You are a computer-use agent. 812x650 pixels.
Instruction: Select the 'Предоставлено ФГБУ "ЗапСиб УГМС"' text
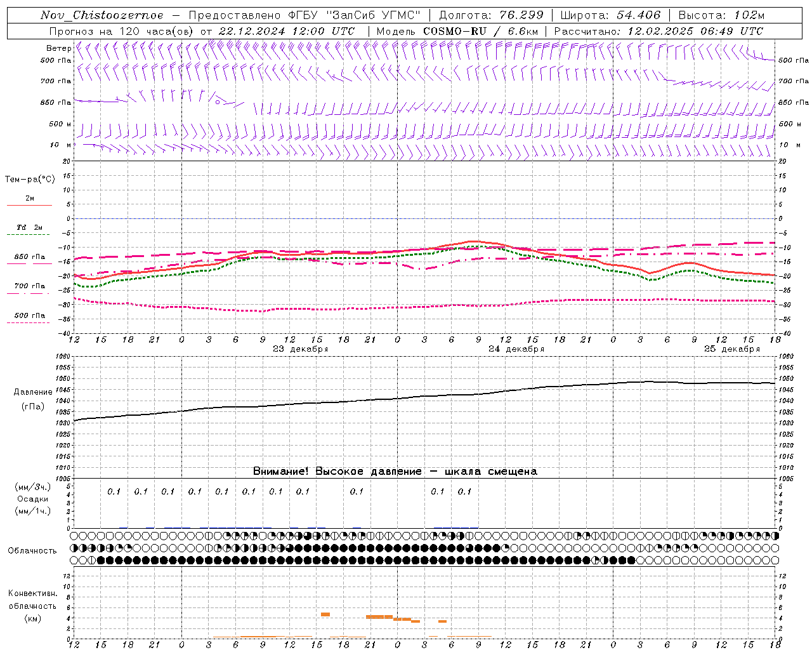coord(304,15)
